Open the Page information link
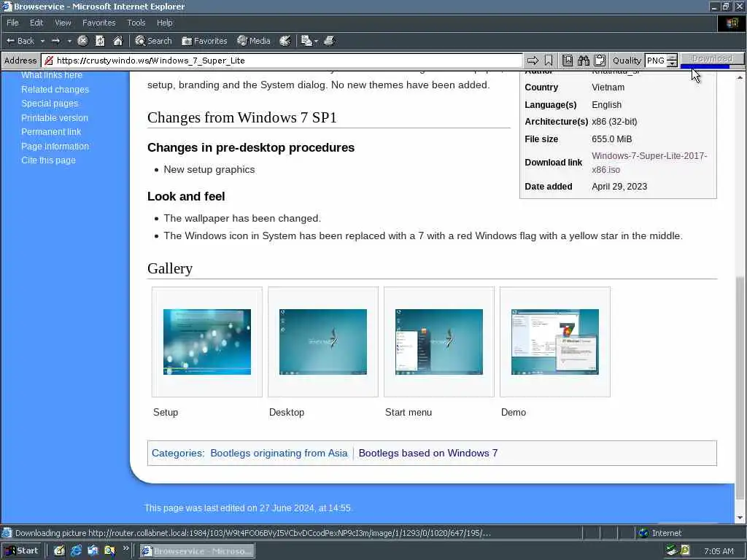Viewport: 747px width, 560px height. pyautogui.click(x=55, y=146)
